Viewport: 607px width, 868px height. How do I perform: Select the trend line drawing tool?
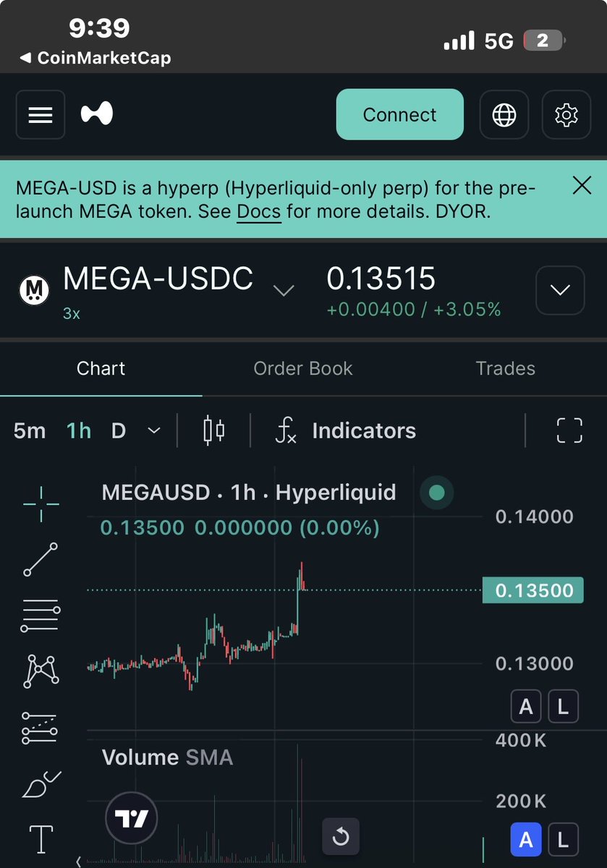point(41,559)
